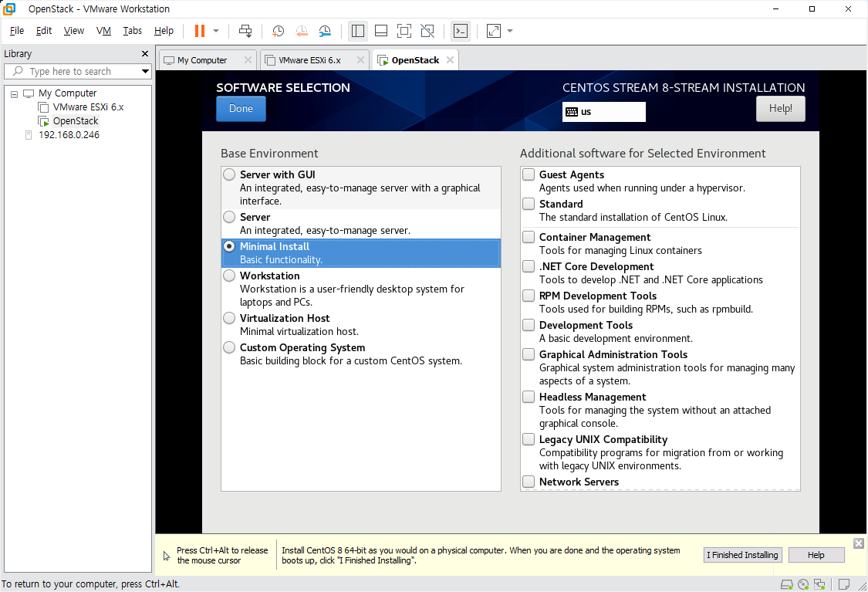Check RPM Development Tools option
Screen dimensions: 868x592
coord(529,296)
